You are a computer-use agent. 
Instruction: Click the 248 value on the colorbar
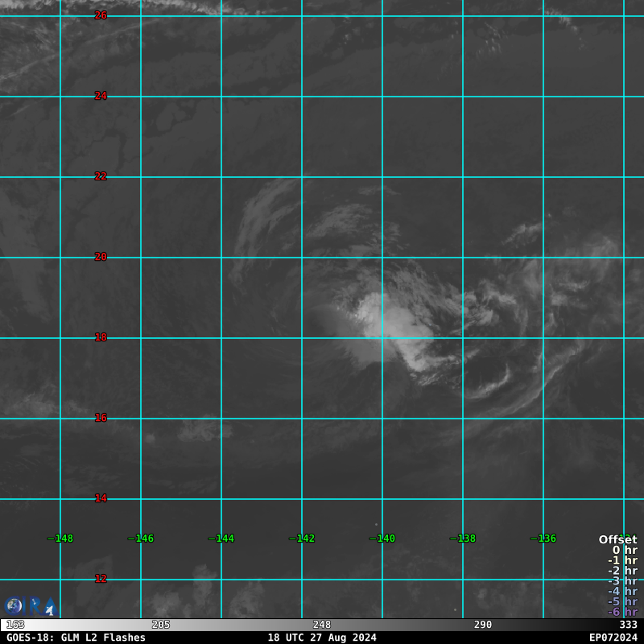321,625
